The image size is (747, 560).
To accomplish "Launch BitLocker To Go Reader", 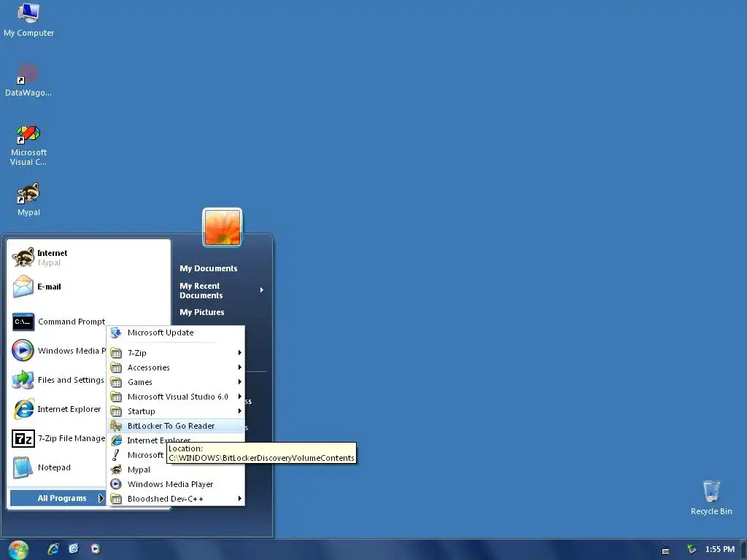I will point(176,426).
